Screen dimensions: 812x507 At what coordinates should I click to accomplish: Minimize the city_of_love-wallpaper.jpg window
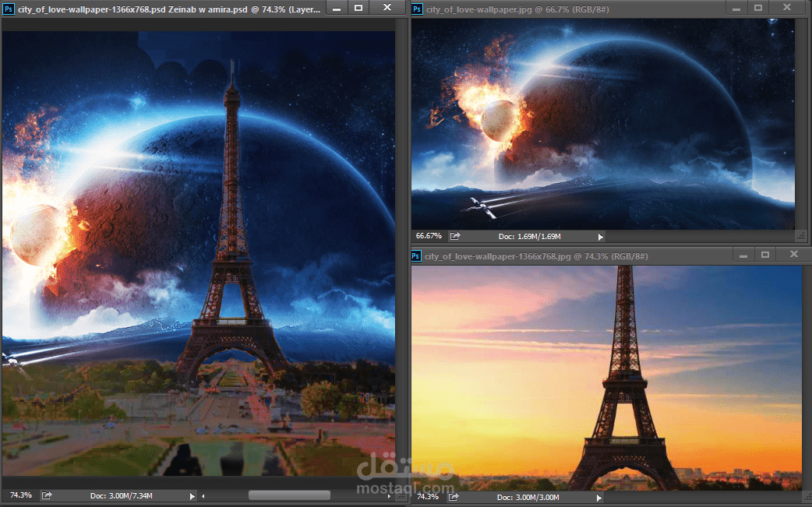click(x=737, y=9)
